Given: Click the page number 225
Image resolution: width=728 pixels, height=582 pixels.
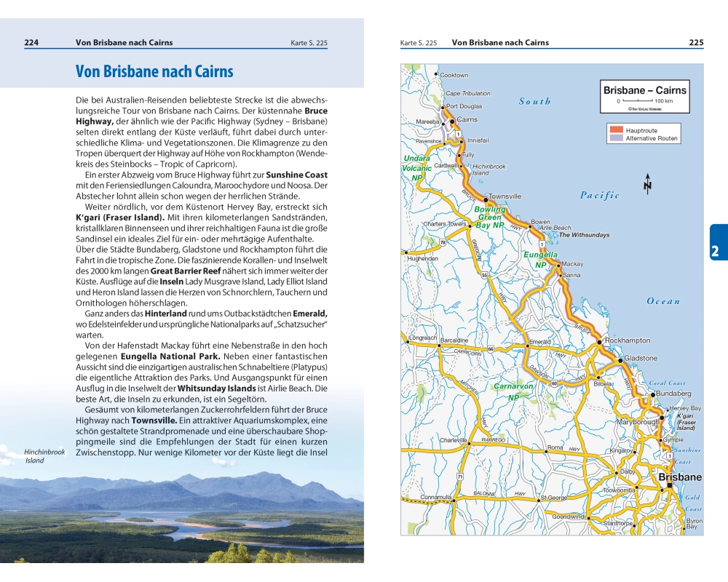Looking at the screenshot, I should coord(696,43).
